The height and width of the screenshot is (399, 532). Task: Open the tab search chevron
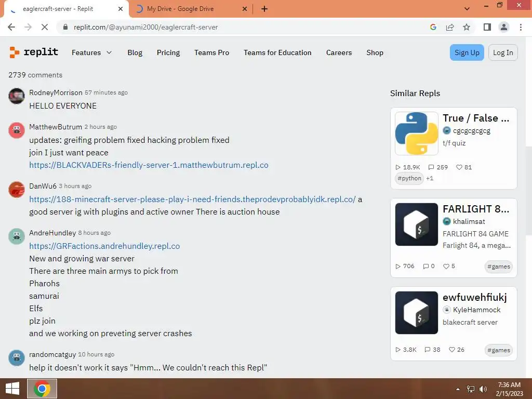467,9
